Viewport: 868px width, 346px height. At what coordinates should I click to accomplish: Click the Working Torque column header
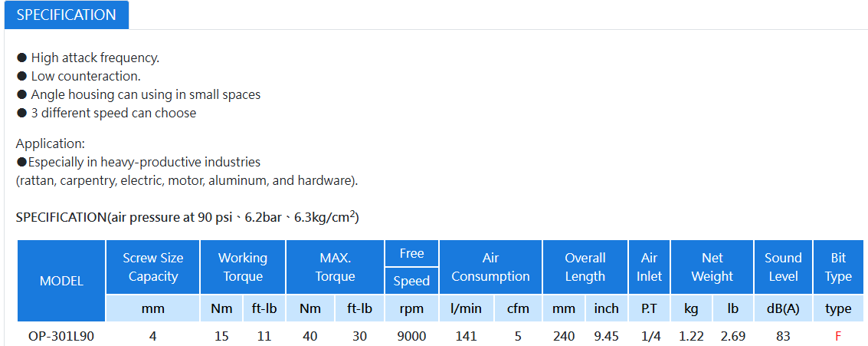(242, 267)
